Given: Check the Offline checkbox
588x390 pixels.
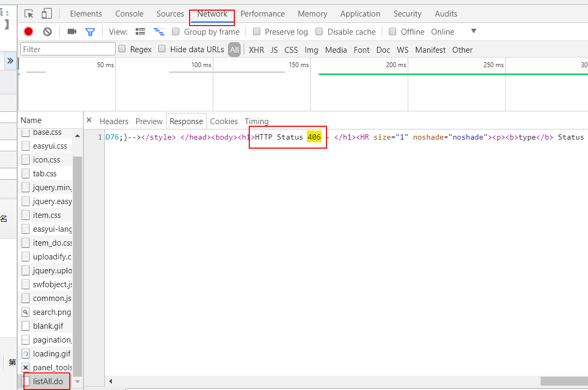Looking at the screenshot, I should [x=392, y=31].
